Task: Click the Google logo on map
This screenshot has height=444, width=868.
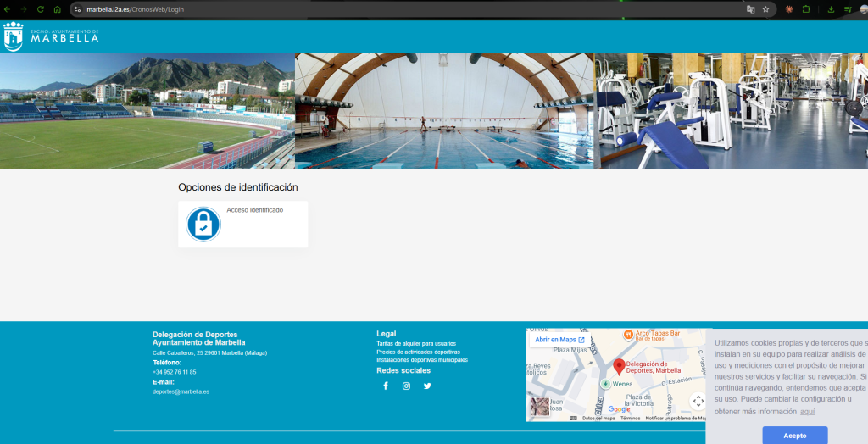Action: coord(619,409)
